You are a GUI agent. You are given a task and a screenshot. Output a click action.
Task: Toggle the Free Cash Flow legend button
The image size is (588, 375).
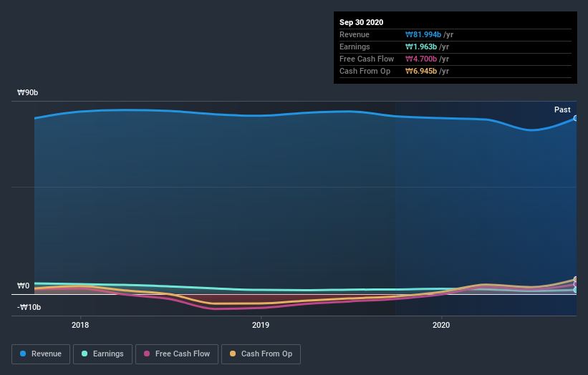click(177, 354)
